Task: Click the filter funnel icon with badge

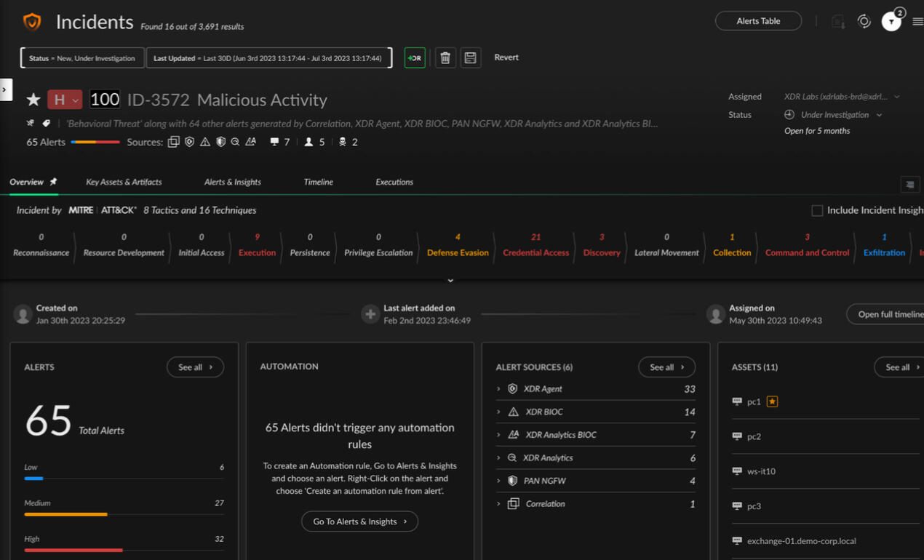Action: (x=891, y=22)
